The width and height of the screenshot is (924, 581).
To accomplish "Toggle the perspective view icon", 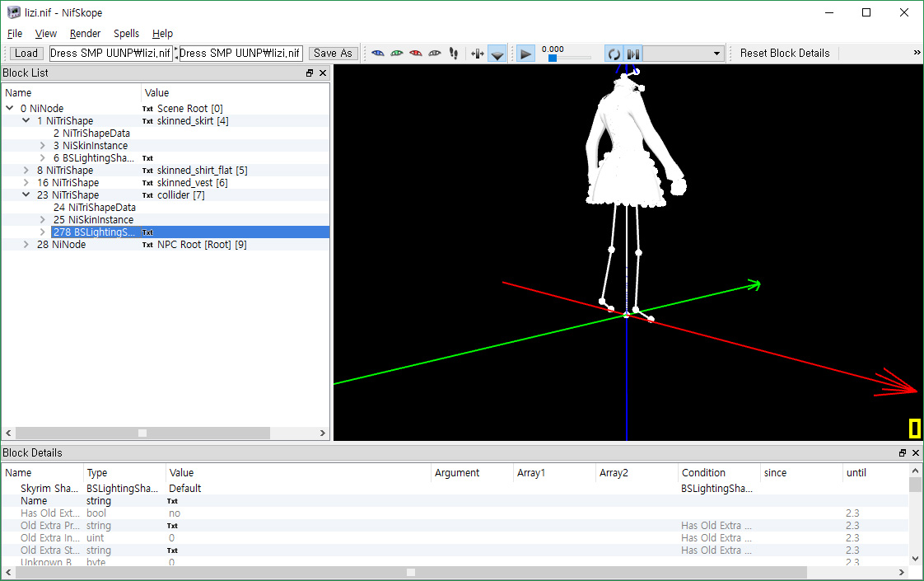I will tap(497, 54).
